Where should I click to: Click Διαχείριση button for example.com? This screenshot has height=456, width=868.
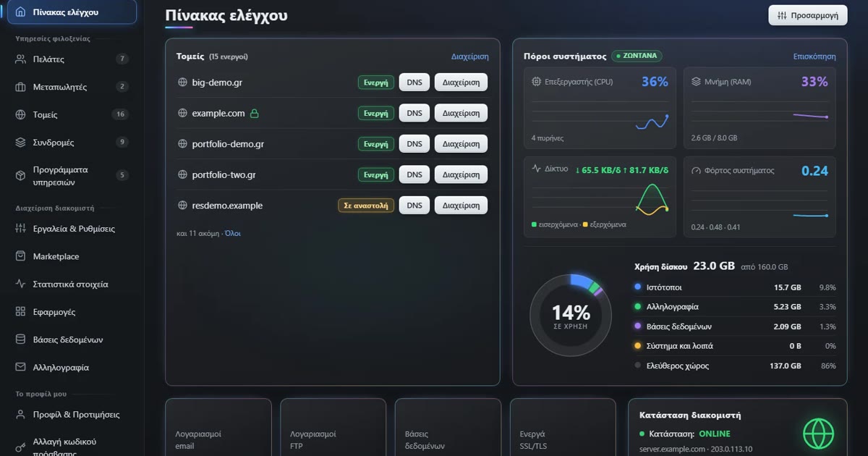(x=461, y=113)
